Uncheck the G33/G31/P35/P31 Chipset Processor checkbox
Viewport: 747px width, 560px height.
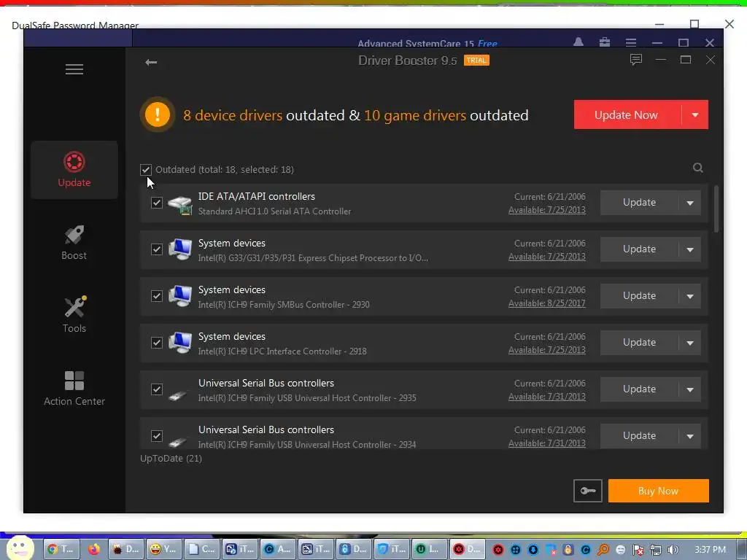coord(157,249)
